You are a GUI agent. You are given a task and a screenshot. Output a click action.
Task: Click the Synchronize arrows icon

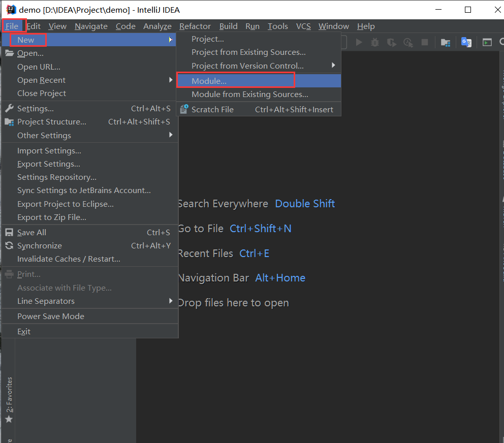(9, 245)
